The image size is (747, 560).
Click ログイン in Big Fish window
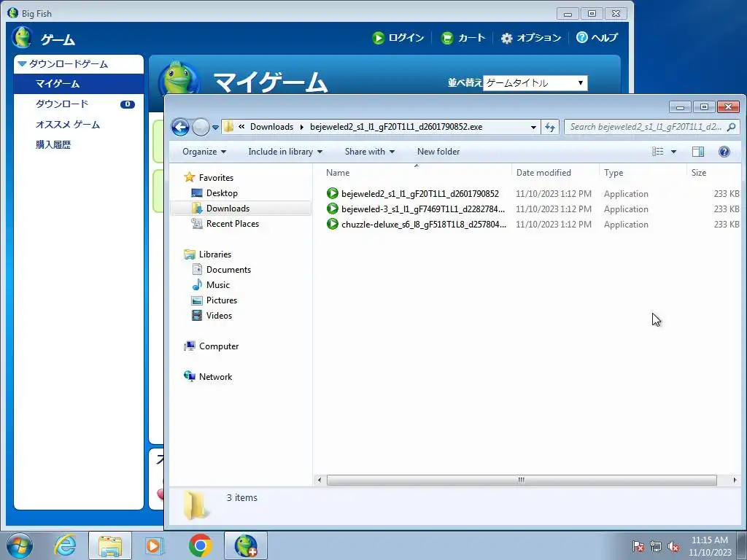pyautogui.click(x=398, y=38)
